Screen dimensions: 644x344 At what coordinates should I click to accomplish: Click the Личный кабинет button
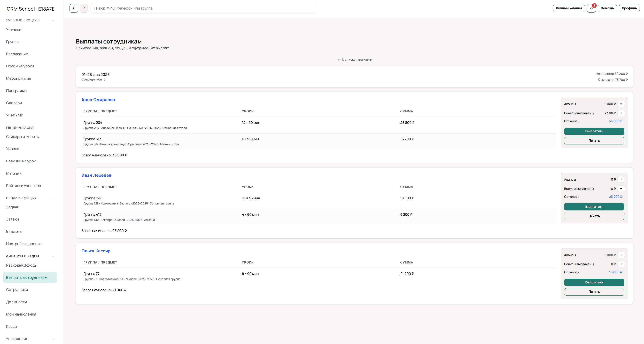[569, 8]
